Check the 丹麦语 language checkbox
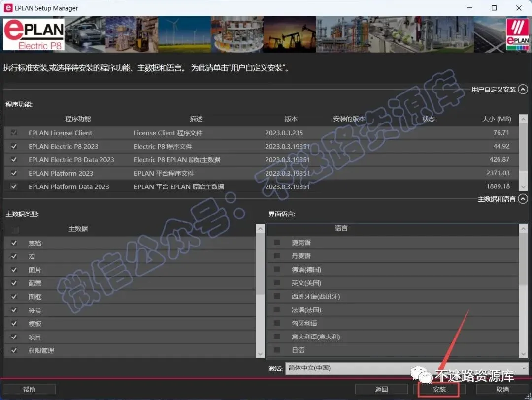 (277, 255)
